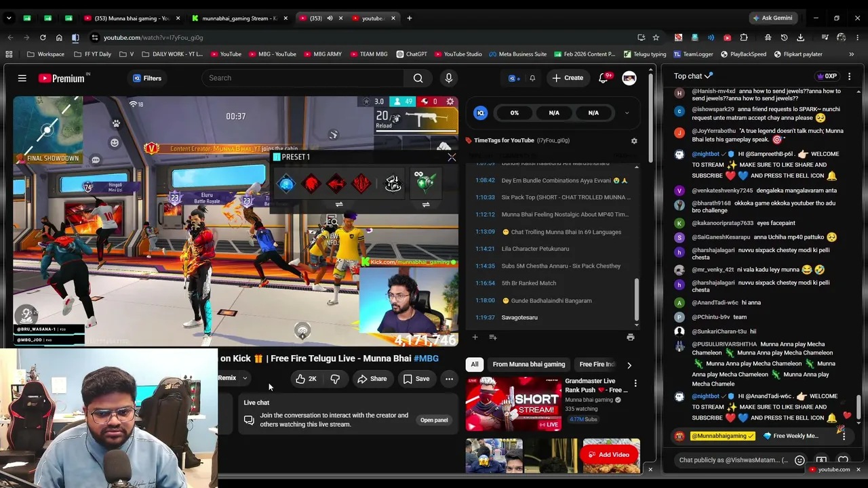Open the vidIQ Filters button
868x488 pixels.
[147, 78]
